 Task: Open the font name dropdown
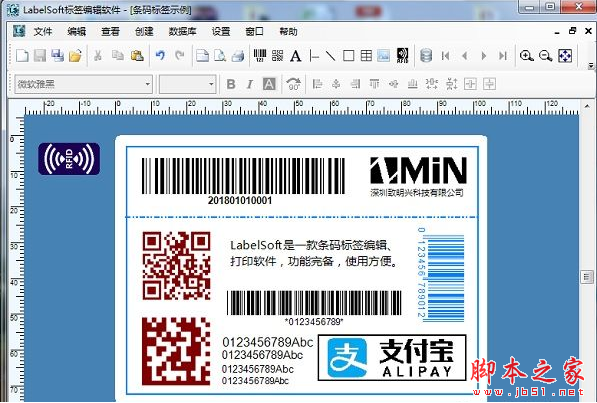[148, 84]
